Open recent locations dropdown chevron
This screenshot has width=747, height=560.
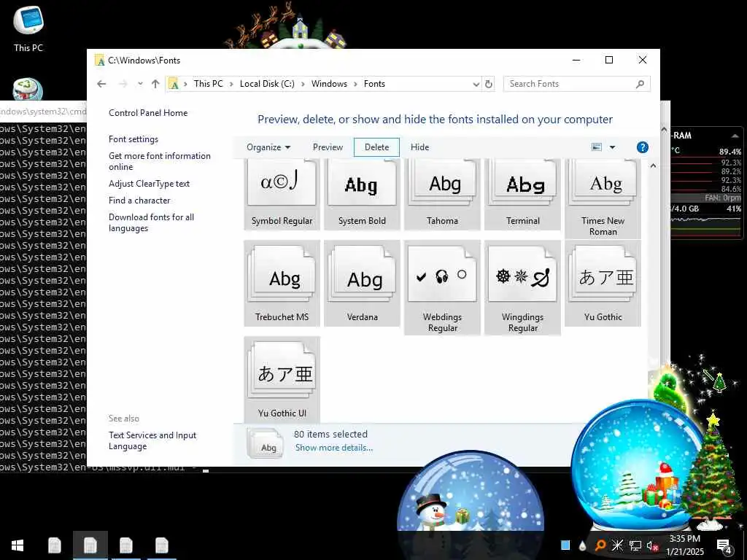(140, 84)
